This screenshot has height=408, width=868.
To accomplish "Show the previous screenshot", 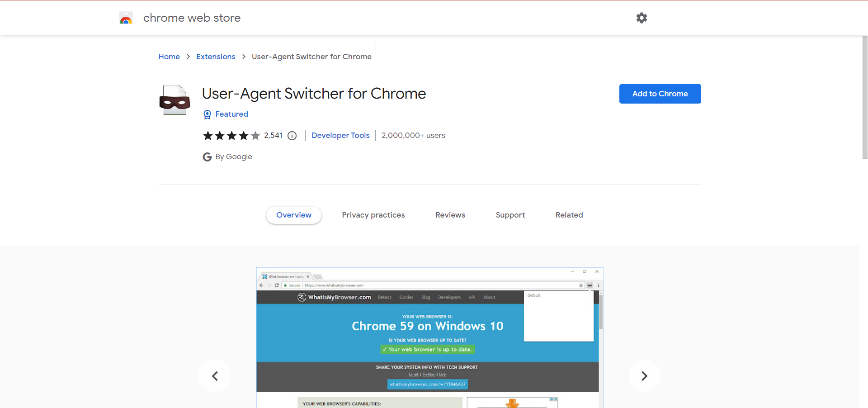I will click(215, 376).
